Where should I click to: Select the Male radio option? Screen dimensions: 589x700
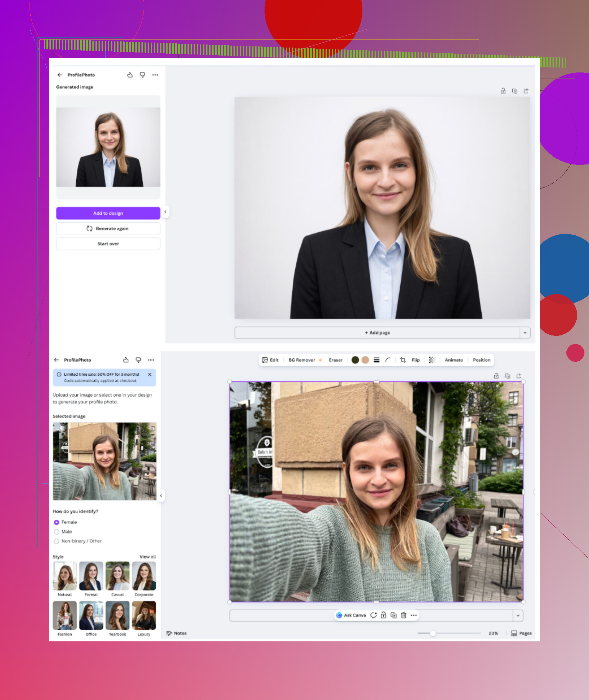pos(57,532)
